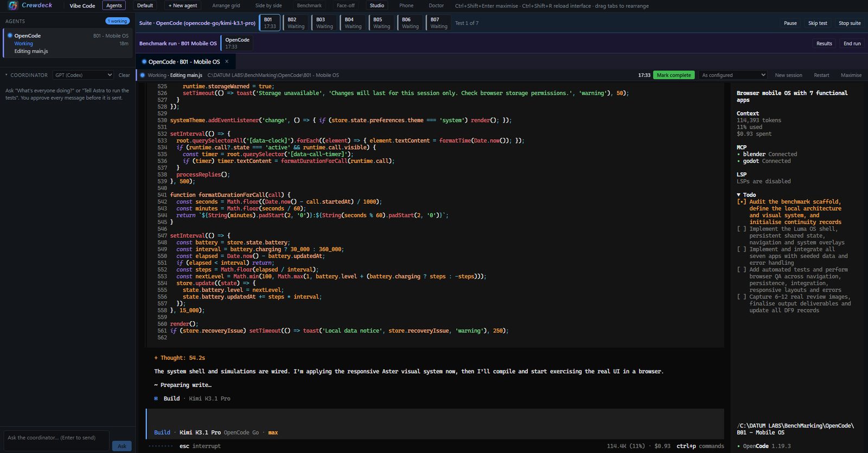The height and width of the screenshot is (453, 868).
Task: Open the GPT (Codex) coordinator dropdown
Action: 84,75
